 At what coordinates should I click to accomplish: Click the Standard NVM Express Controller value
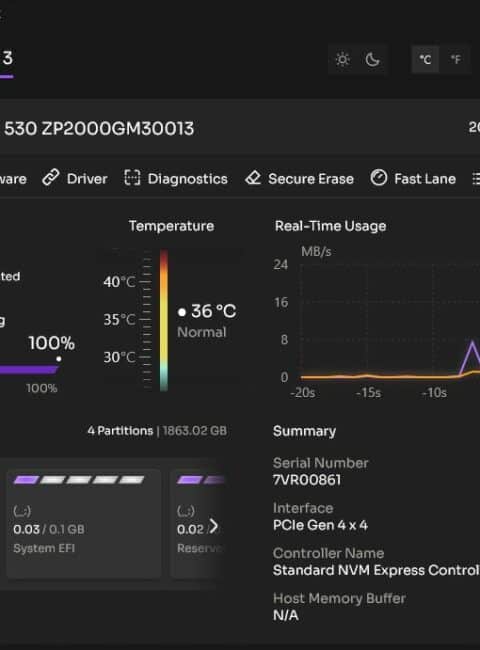point(376,570)
